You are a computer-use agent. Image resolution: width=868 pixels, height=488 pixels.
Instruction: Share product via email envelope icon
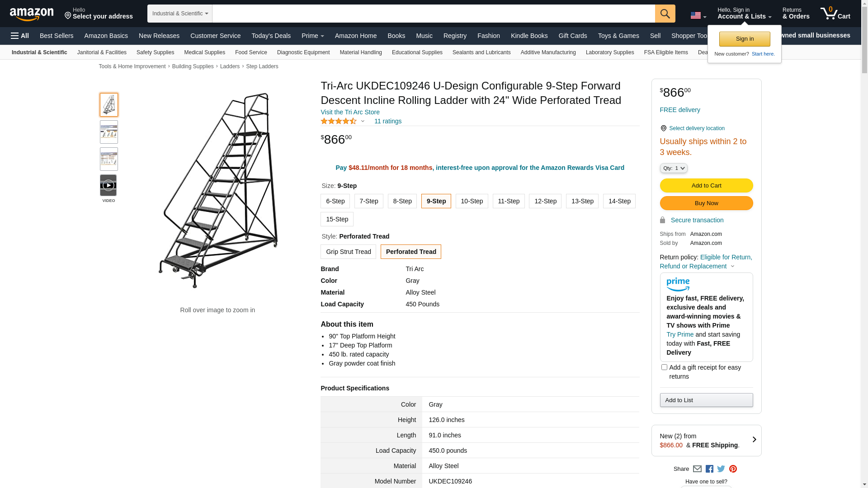pyautogui.click(x=697, y=469)
